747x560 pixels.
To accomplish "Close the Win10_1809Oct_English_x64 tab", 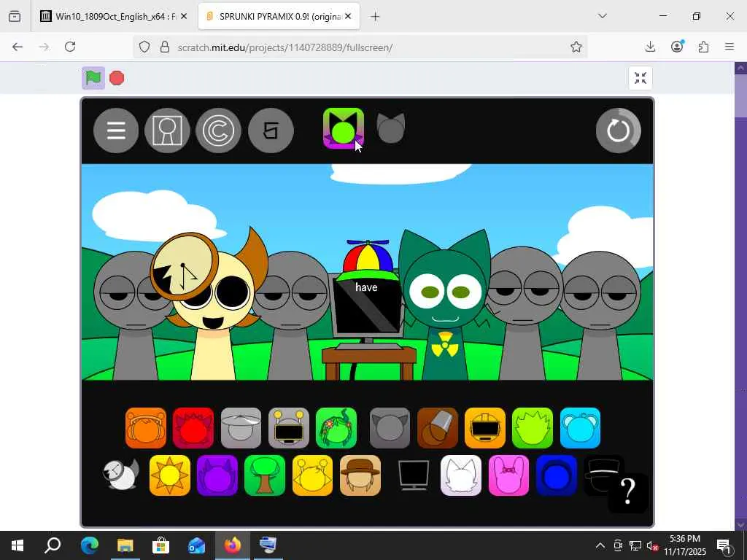I will click(x=184, y=17).
